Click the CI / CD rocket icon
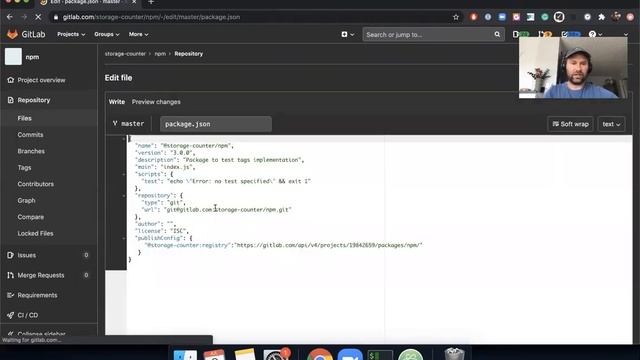Viewport: 640px width, 360px height. pyautogui.click(x=11, y=315)
